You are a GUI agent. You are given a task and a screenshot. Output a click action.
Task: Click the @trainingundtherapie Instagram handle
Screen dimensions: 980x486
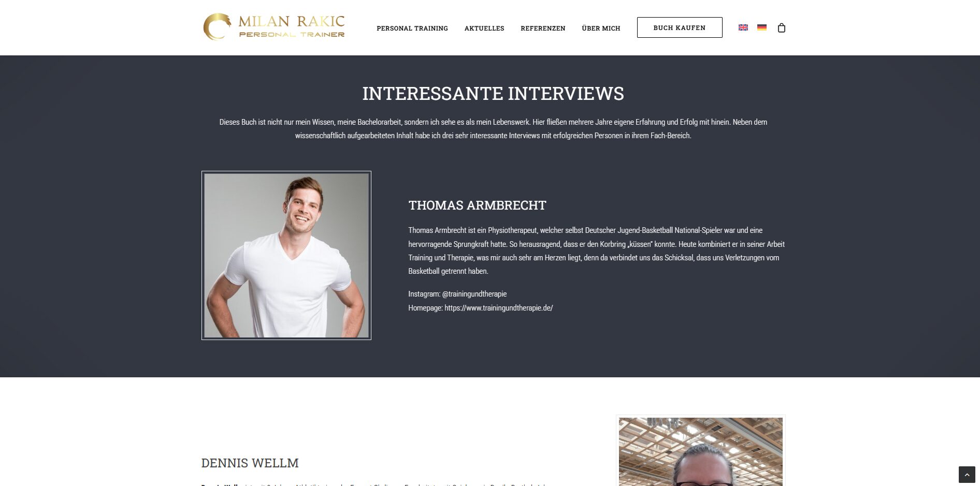click(x=474, y=294)
